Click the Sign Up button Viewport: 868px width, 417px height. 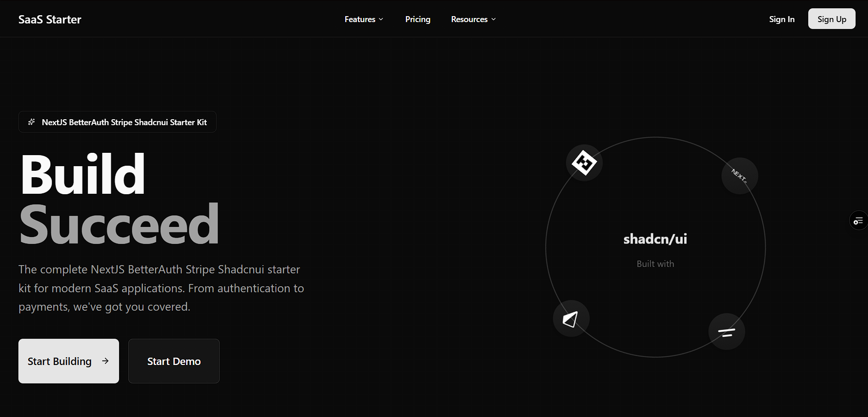click(x=832, y=19)
